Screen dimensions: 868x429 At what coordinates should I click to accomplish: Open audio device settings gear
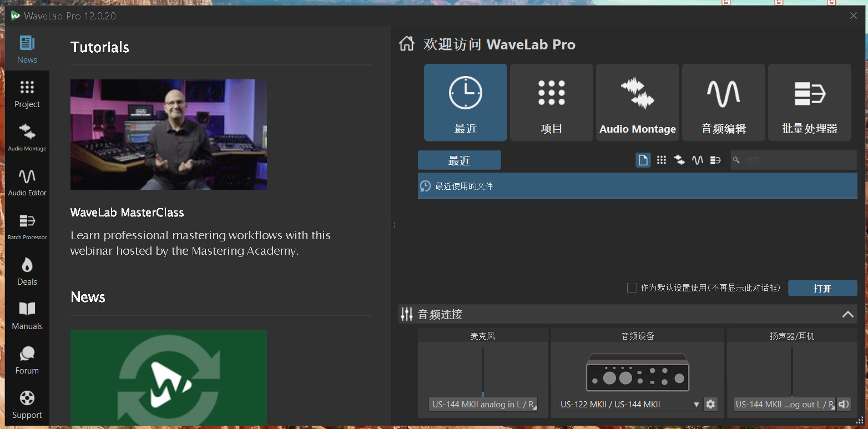tap(710, 404)
